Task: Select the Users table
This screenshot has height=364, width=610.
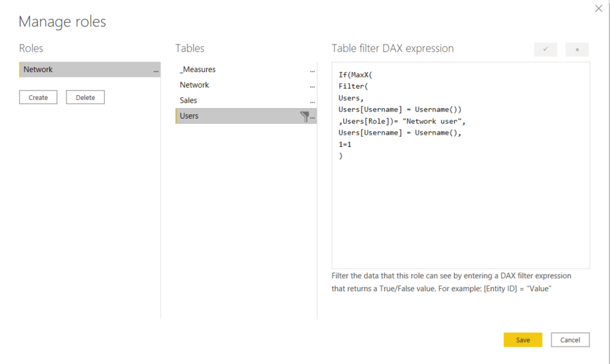Action: coord(246,116)
